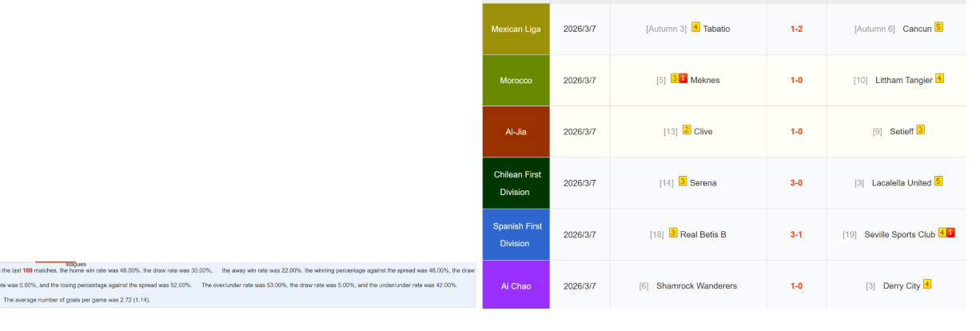Click Derry City's yellow card icon

[x=927, y=285]
